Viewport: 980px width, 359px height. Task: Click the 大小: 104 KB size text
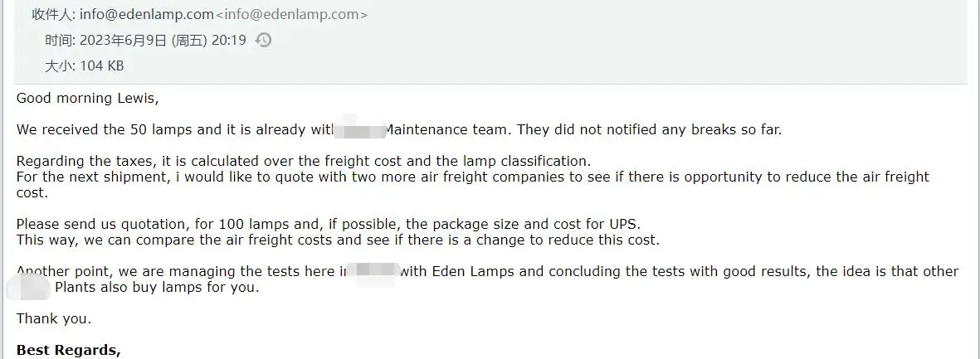click(84, 65)
